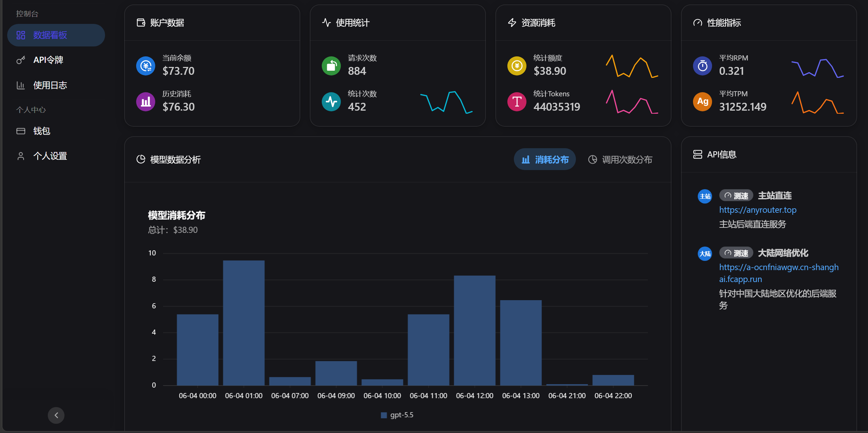Click the 模型数据分析 pie header icon
Image resolution: width=868 pixels, height=433 pixels.
coord(141,159)
